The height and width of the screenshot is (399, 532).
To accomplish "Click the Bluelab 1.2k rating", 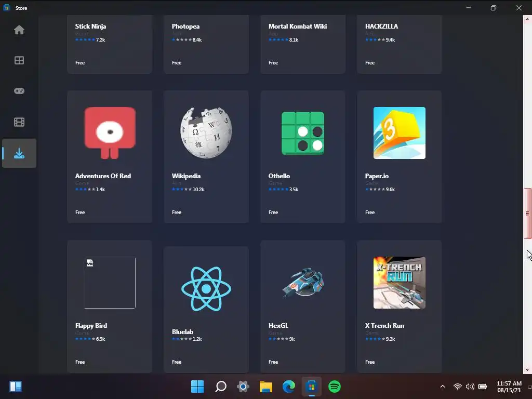I will coord(187,339).
